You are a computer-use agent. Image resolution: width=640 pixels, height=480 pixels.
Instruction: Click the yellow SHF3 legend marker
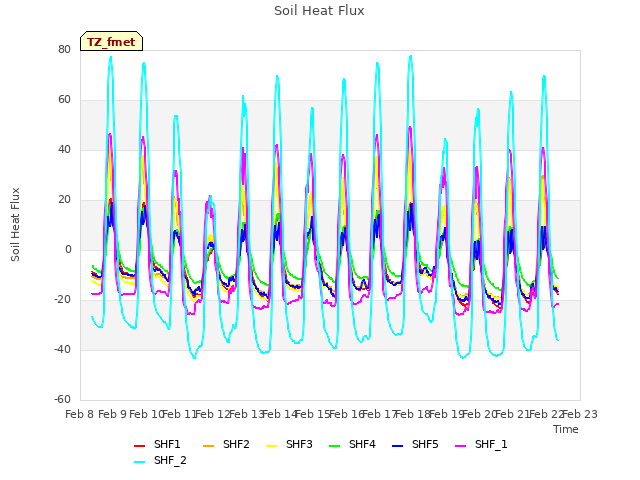(271, 446)
